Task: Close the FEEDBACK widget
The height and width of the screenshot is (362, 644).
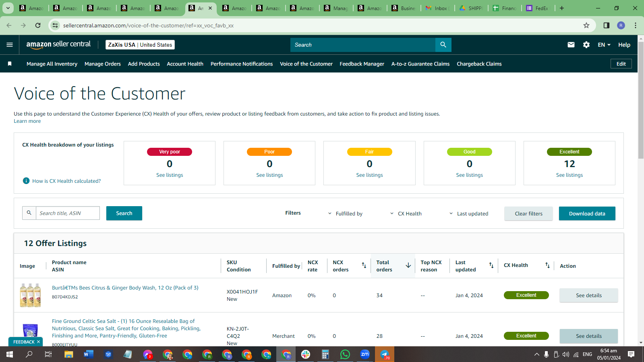Action: (38, 342)
